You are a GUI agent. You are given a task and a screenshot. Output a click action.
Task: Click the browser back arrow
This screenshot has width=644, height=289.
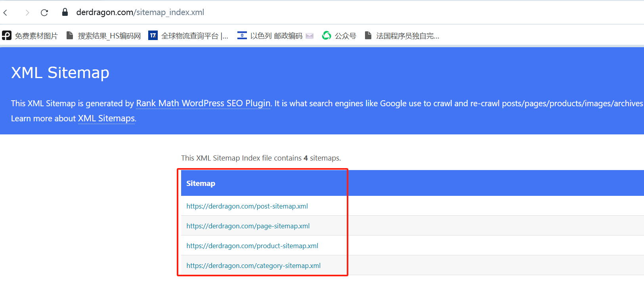click(6, 13)
